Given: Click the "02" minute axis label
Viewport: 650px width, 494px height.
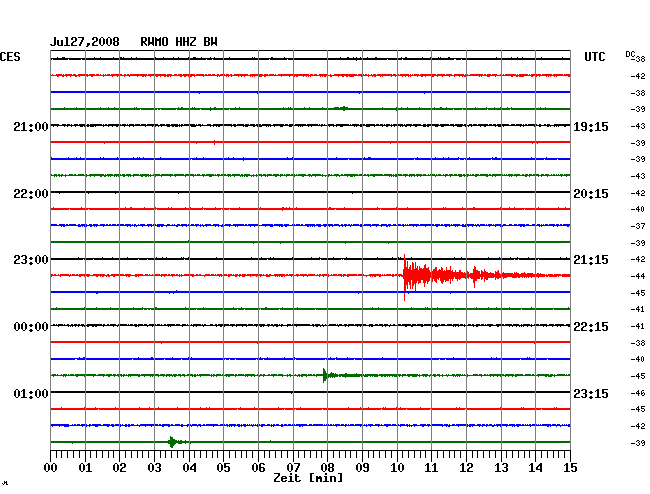Looking at the screenshot, I should [x=119, y=468].
